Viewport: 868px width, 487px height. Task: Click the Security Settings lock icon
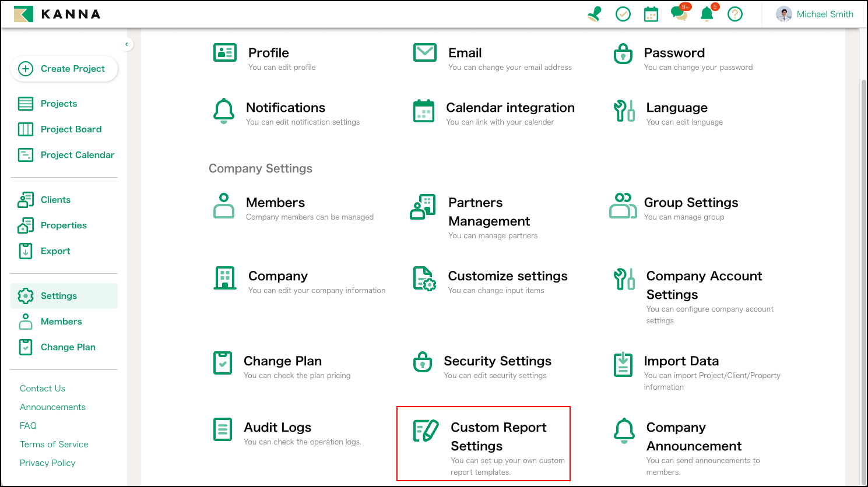pyautogui.click(x=423, y=362)
